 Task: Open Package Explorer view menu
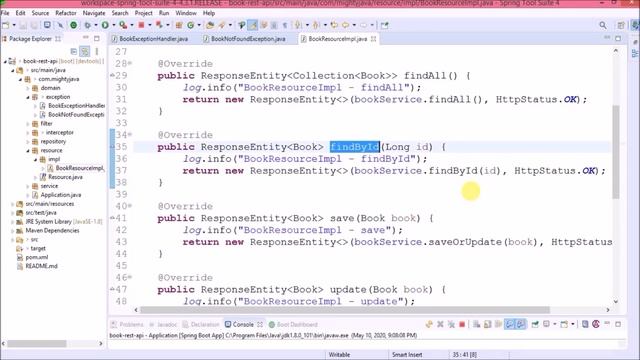pos(97,51)
